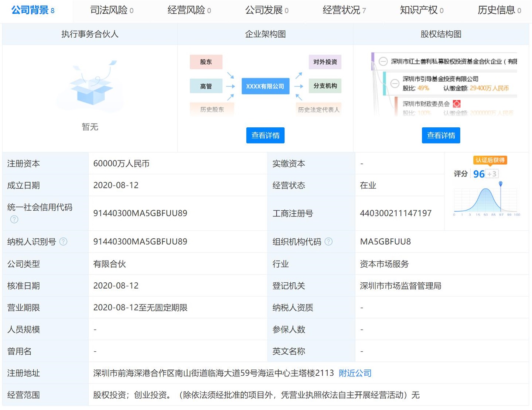The height and width of the screenshot is (410, 532).
Task: Open the 附近公司 link
Action: (x=355, y=373)
